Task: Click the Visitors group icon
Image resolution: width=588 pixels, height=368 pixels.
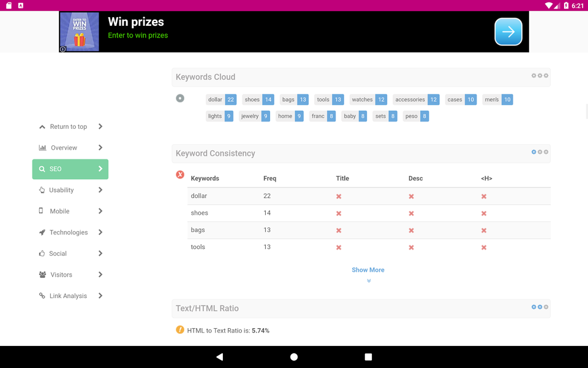Action: coord(42,274)
